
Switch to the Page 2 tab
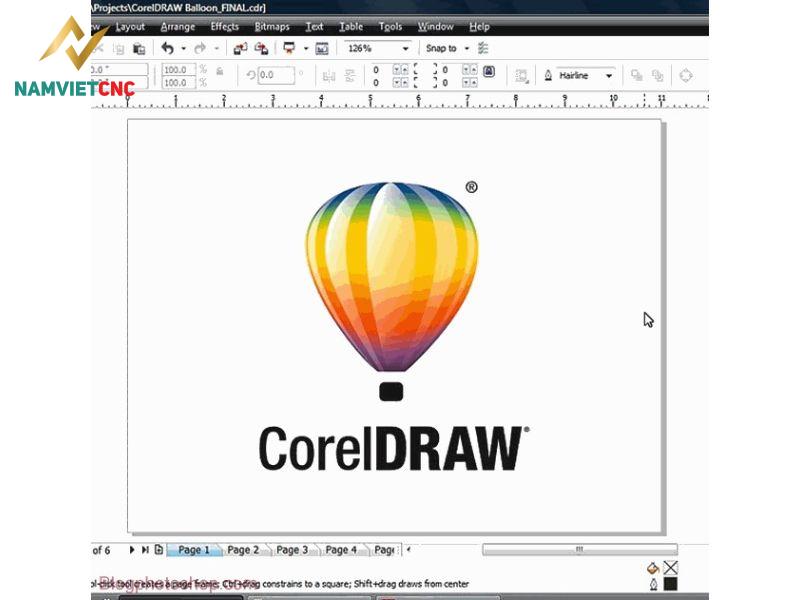[x=243, y=549]
